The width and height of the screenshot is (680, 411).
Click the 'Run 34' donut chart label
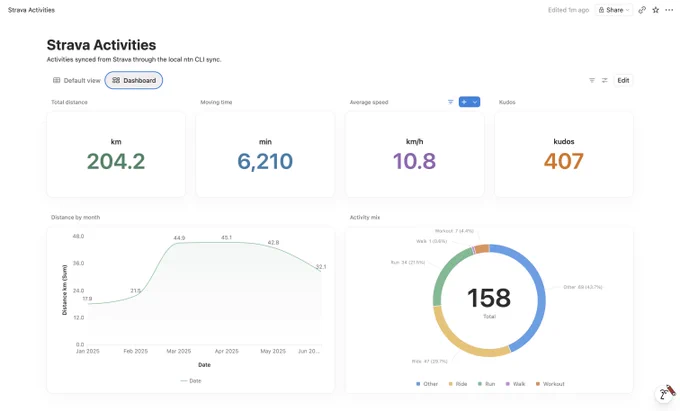[x=408, y=262]
